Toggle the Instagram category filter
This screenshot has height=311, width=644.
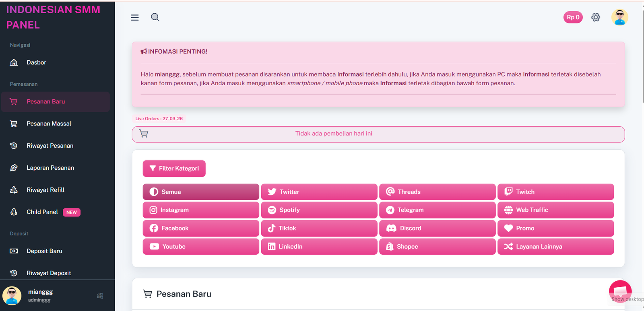click(x=201, y=210)
